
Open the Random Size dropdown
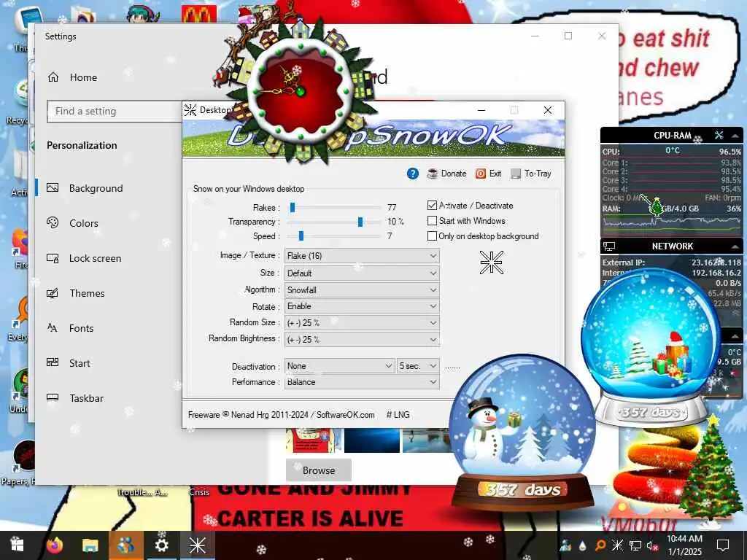click(x=362, y=323)
